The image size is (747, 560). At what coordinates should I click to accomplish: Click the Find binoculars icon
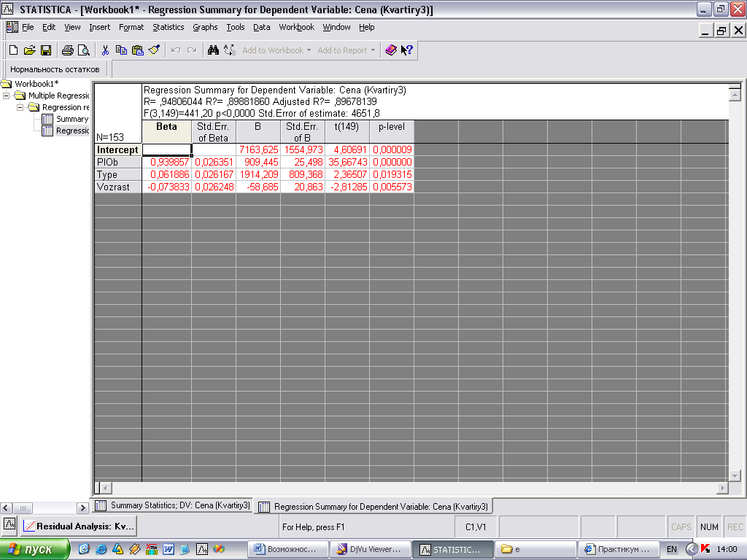coord(213,50)
